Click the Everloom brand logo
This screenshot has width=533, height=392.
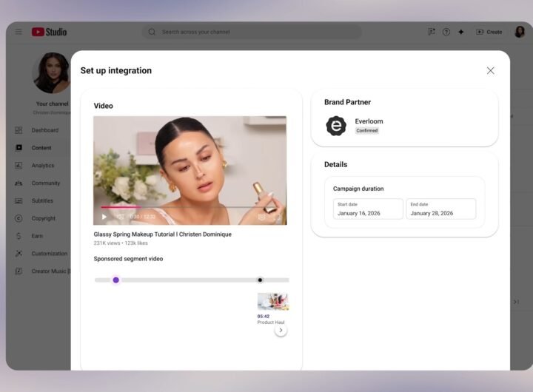coord(336,126)
